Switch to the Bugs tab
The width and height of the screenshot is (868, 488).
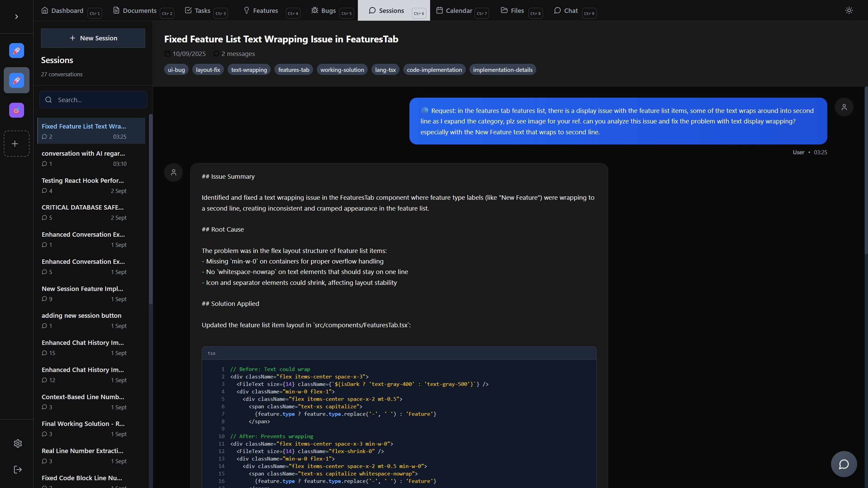coord(324,11)
